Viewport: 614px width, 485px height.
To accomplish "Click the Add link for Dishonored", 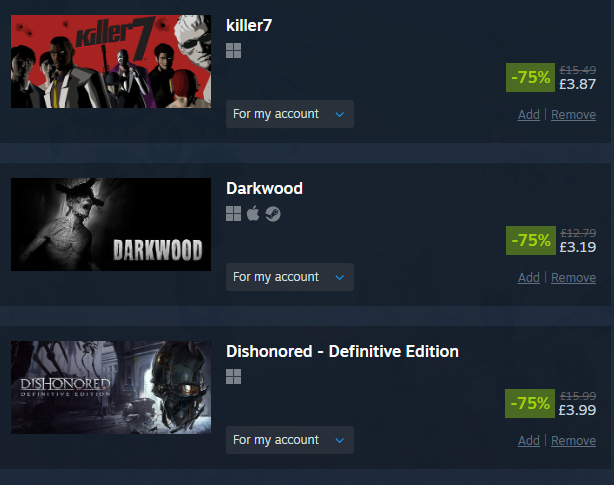I will pos(529,441).
